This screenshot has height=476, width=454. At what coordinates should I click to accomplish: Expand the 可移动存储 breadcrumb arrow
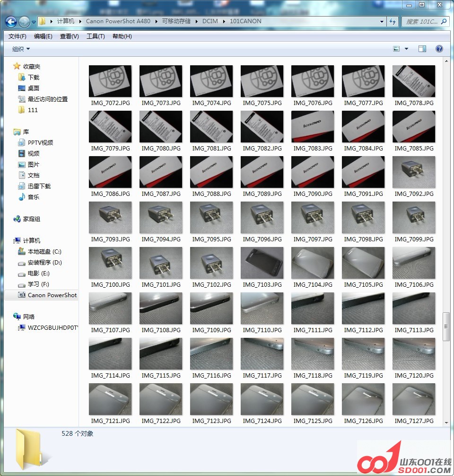(197, 21)
